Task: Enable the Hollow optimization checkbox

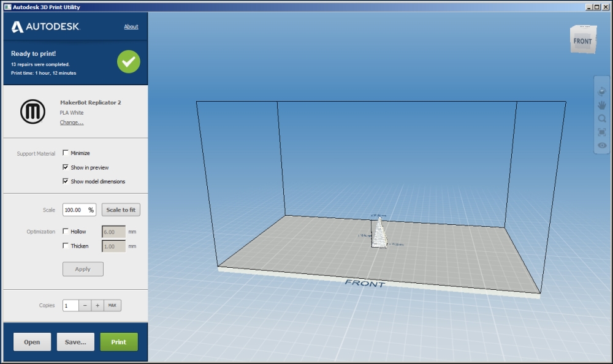Action: point(66,232)
